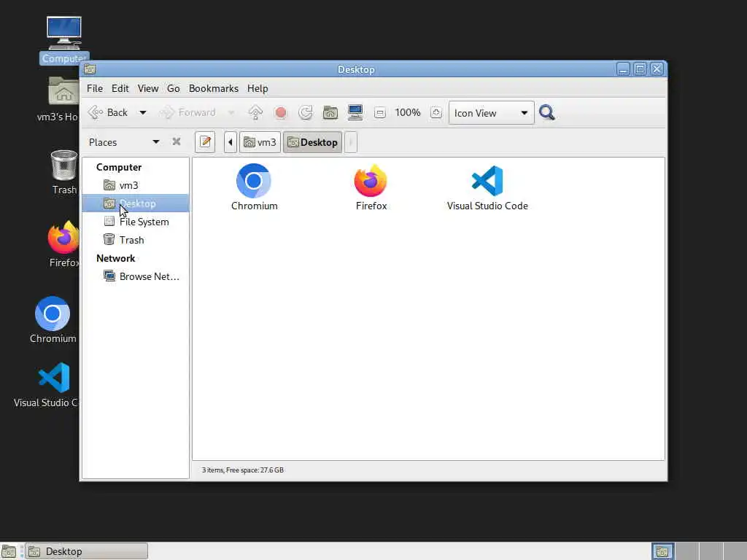747x560 pixels.
Task: Open the Icon View mode dropdown
Action: 491,113
